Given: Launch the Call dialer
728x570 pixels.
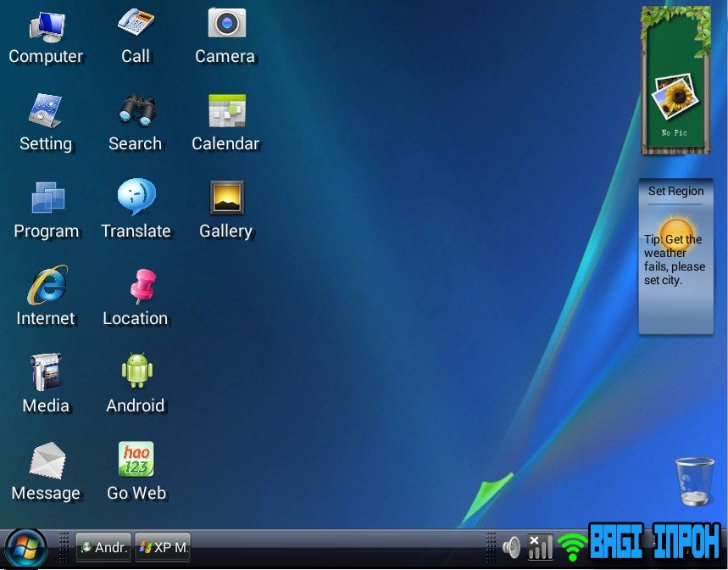Looking at the screenshot, I should pos(135,24).
